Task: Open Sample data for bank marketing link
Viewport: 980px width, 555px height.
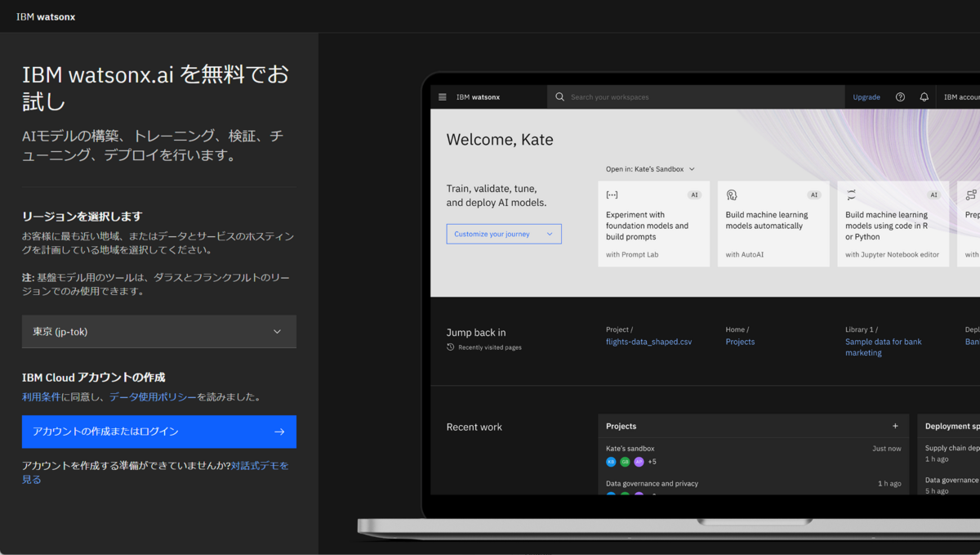Action: [x=884, y=347]
